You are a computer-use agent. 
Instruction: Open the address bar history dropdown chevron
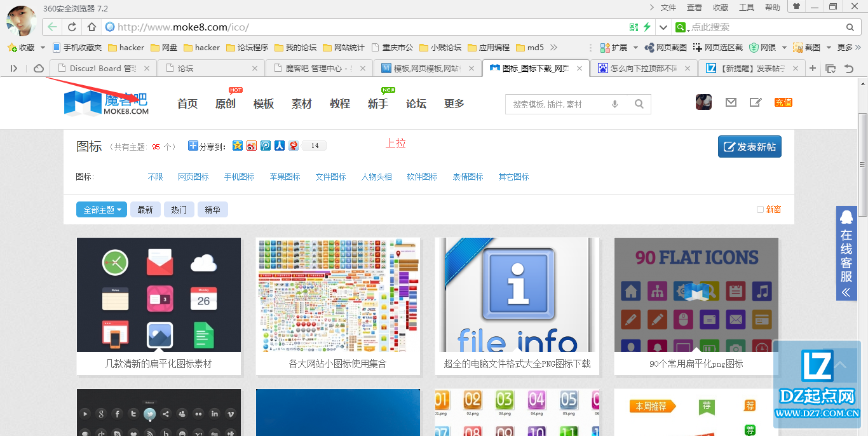[x=663, y=27]
